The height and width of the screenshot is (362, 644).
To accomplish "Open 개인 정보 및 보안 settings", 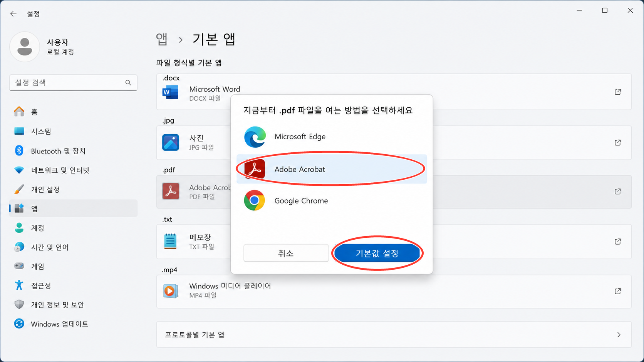I will [73, 305].
